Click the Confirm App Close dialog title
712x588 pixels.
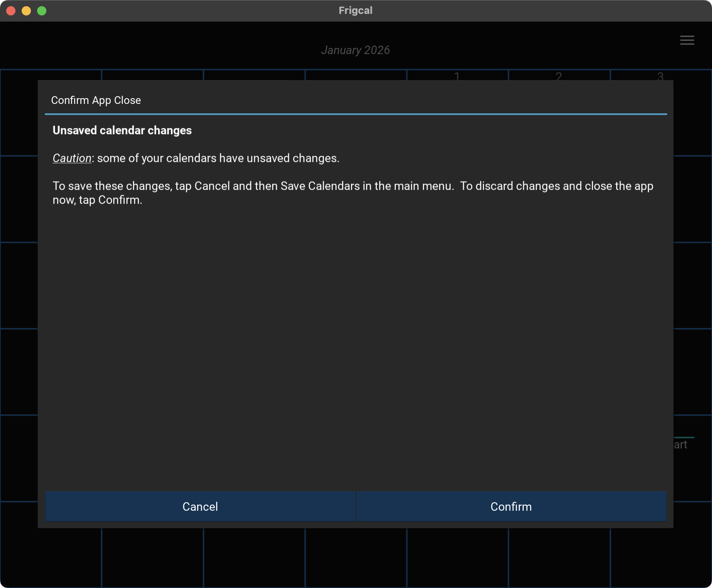[96, 100]
